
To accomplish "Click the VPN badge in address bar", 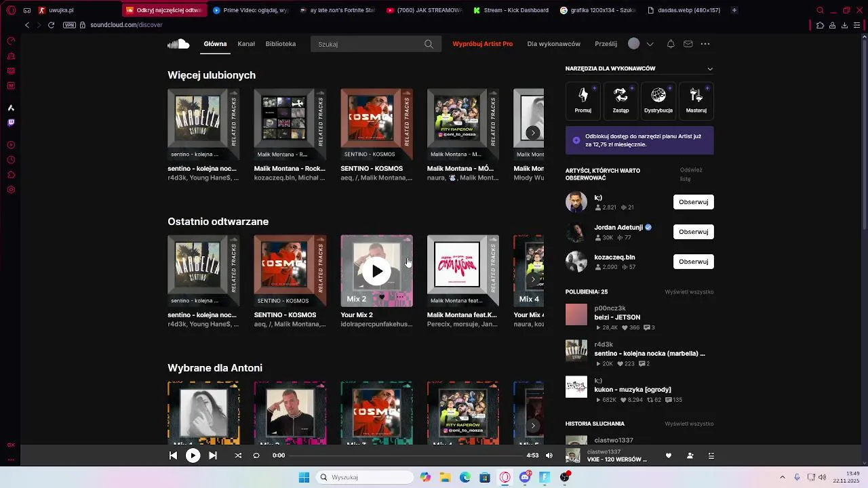I will click(x=69, y=25).
